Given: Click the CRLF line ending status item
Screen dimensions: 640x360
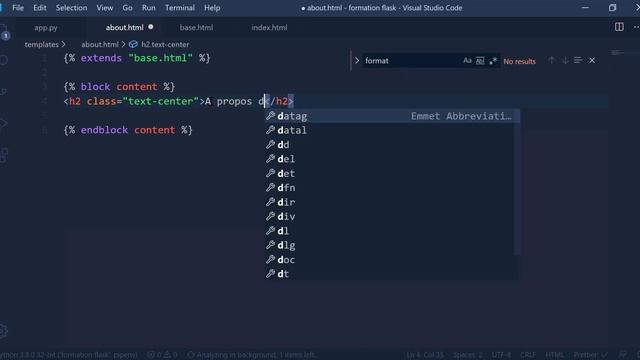Looking at the screenshot, I should click(x=528, y=355).
